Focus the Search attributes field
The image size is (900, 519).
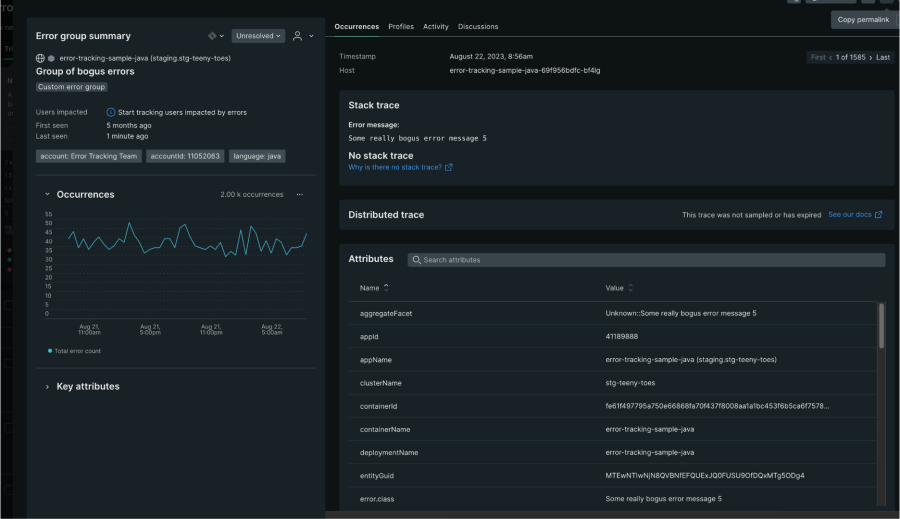tap(646, 260)
